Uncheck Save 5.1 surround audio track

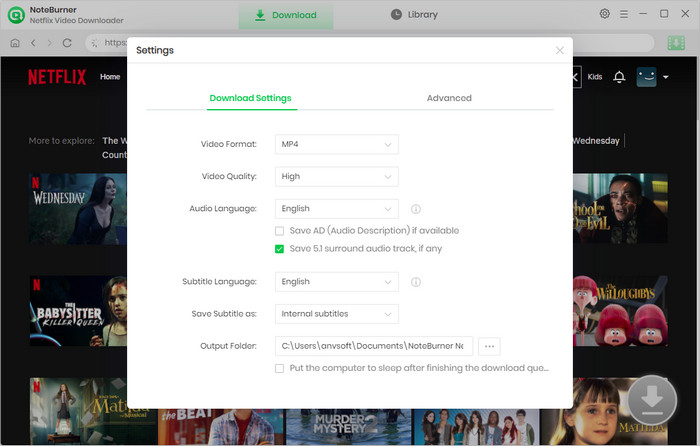[279, 249]
